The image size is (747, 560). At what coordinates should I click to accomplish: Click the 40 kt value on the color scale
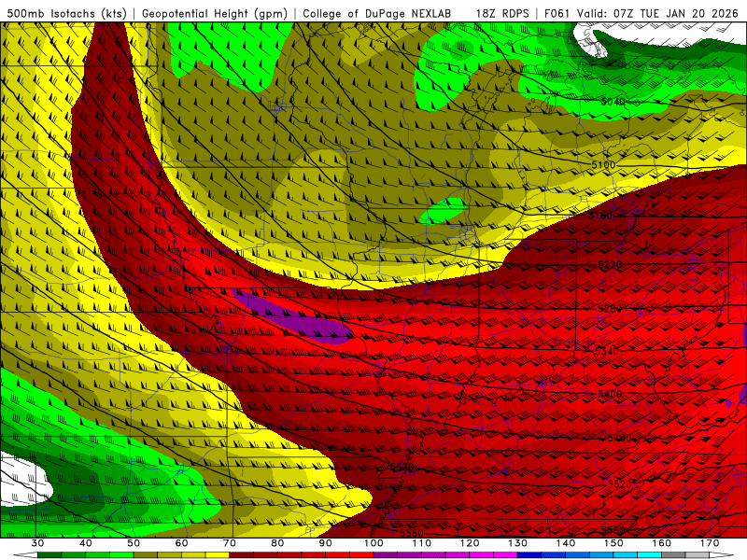pos(86,543)
